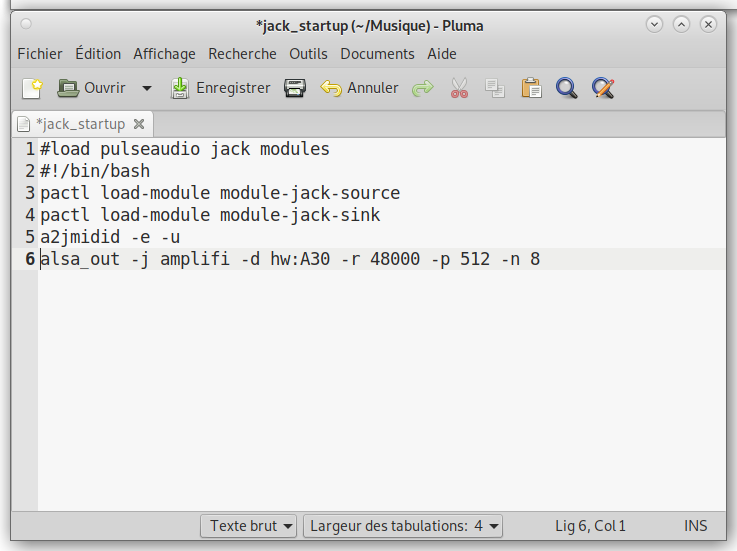Click the window menu circle in the title bar
This screenshot has height=551, width=737.
point(26,24)
